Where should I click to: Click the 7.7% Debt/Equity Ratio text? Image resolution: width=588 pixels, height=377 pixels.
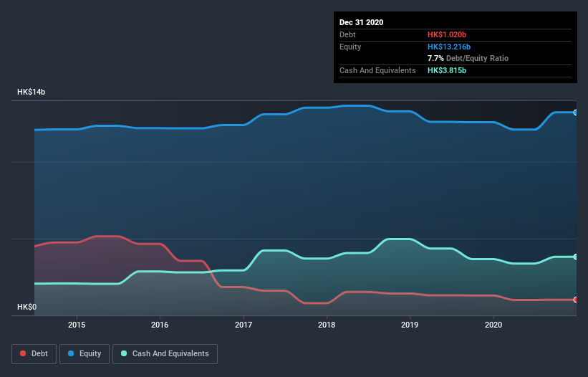pos(468,58)
